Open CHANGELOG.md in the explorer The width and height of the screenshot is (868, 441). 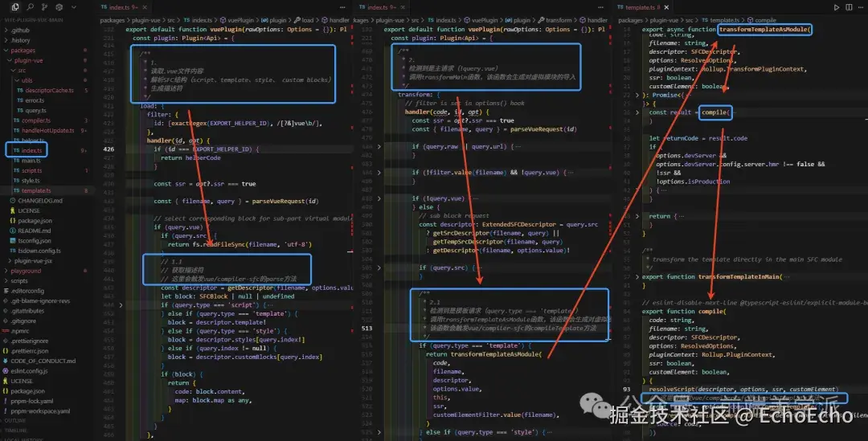40,200
